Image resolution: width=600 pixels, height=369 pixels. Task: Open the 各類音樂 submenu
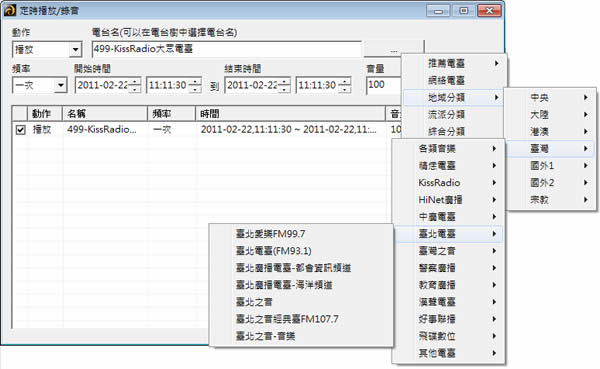coord(448,149)
